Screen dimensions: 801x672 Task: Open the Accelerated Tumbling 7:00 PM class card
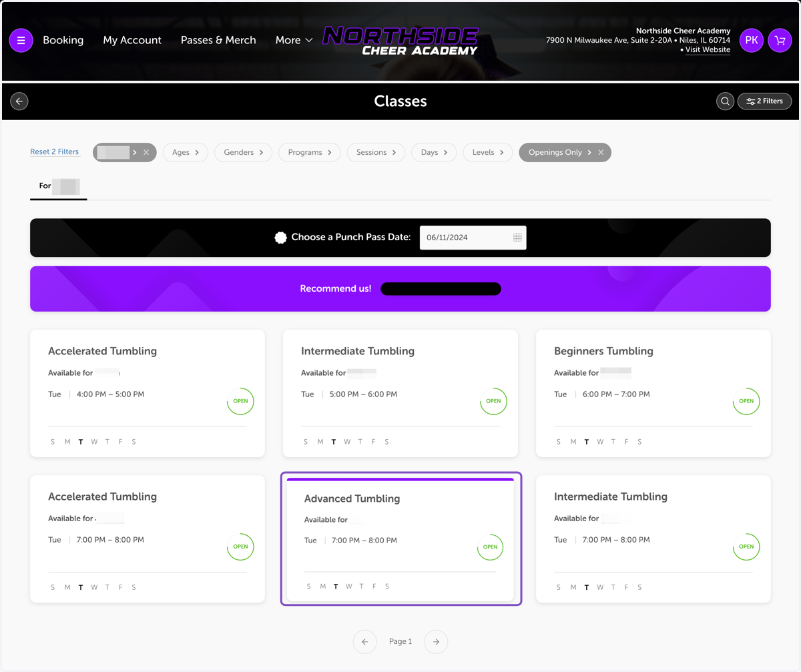148,539
